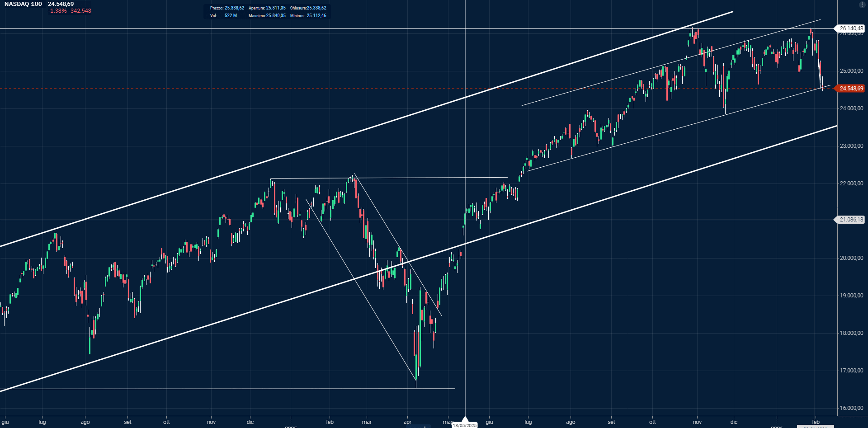868x428 pixels.
Task: Select the red 24.548,69 current price tag
Action: 851,89
